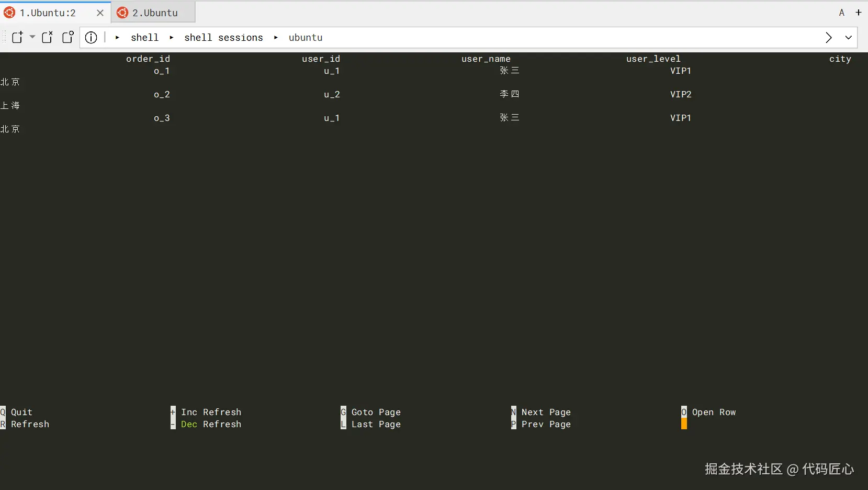Expand the down chevron beside the address bar

coord(849,37)
